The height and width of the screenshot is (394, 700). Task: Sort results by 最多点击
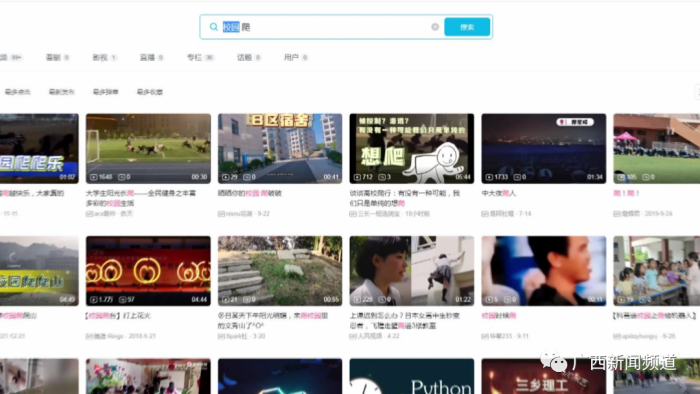[18, 92]
